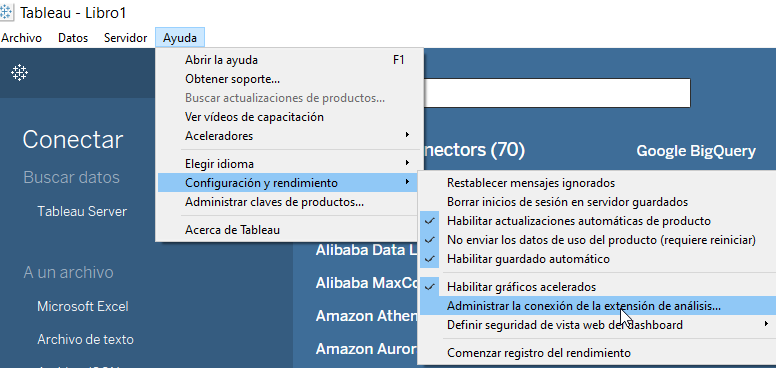Open the Archivo menu
The image size is (776, 368).
pos(21,38)
